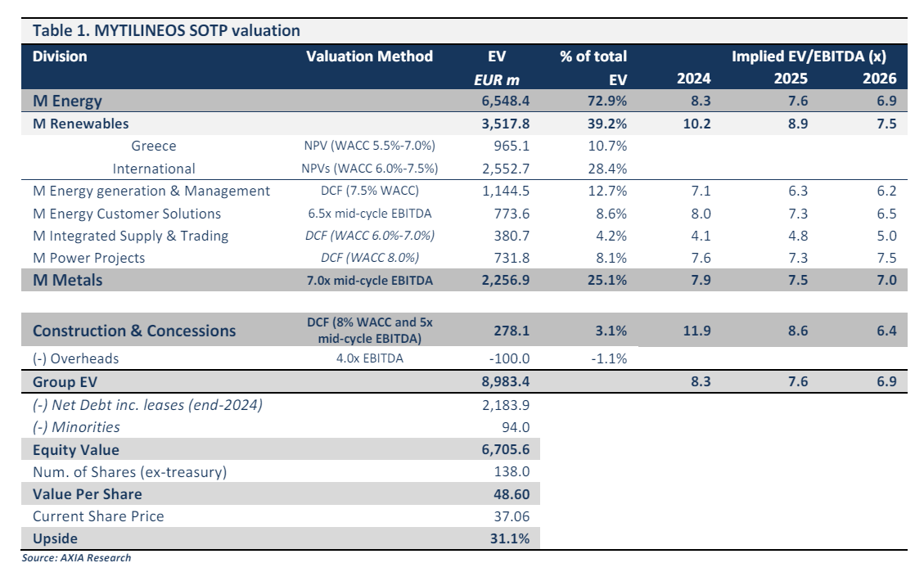924x572 pixels.
Task: Click the Upside value 31.1%
Action: pos(510,538)
